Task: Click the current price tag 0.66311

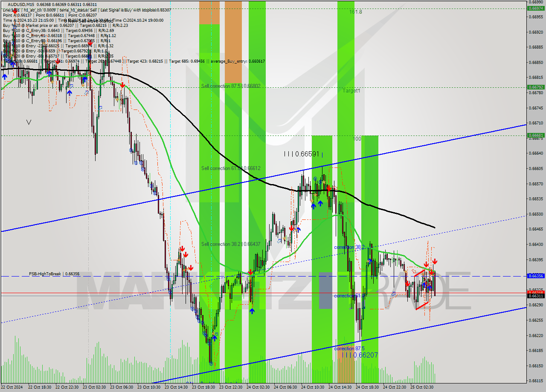Action: (x=535, y=296)
